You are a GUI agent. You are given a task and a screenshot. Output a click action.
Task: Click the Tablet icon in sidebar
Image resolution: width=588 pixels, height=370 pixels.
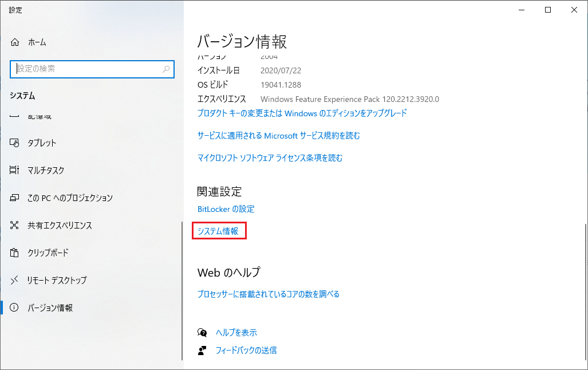(15, 143)
